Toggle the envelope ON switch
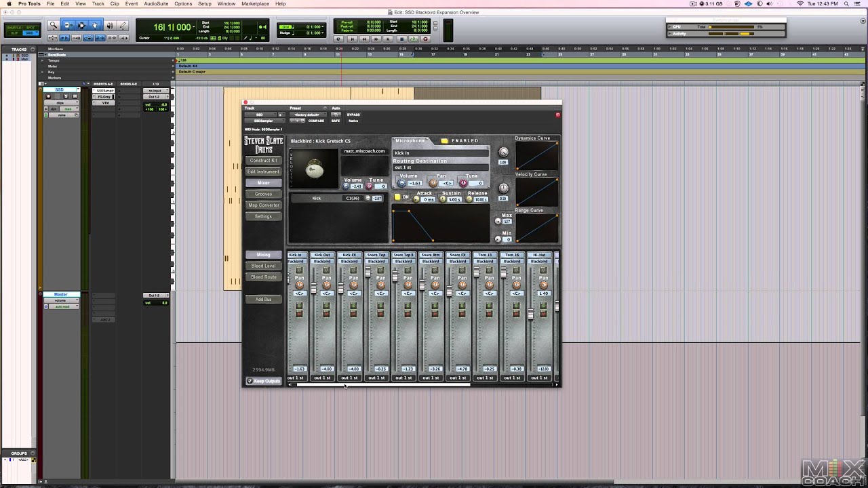 pos(397,197)
